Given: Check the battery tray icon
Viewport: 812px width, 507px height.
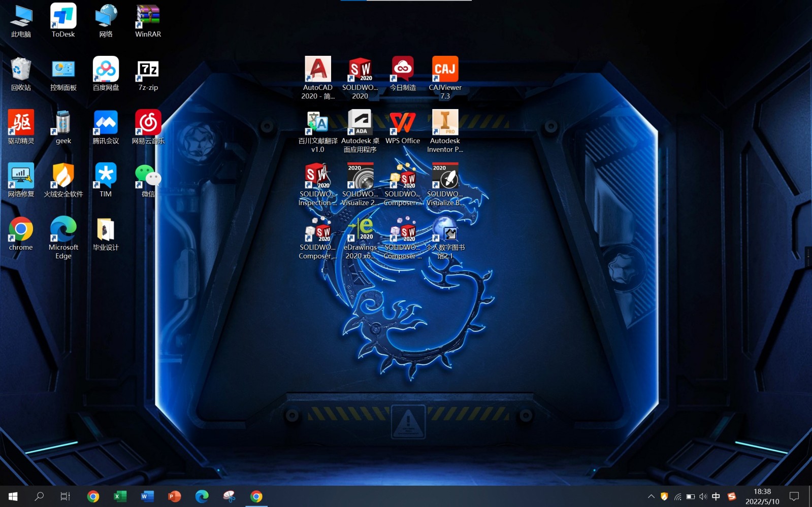Looking at the screenshot, I should pyautogui.click(x=691, y=496).
